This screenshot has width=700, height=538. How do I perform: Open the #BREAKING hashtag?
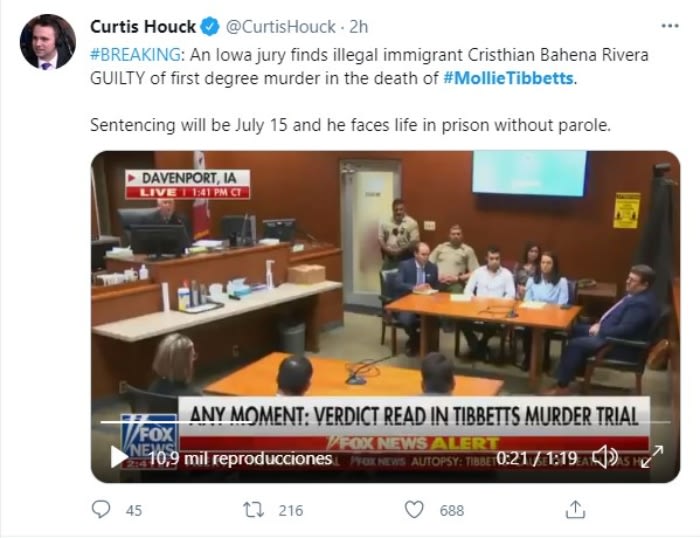coord(135,55)
